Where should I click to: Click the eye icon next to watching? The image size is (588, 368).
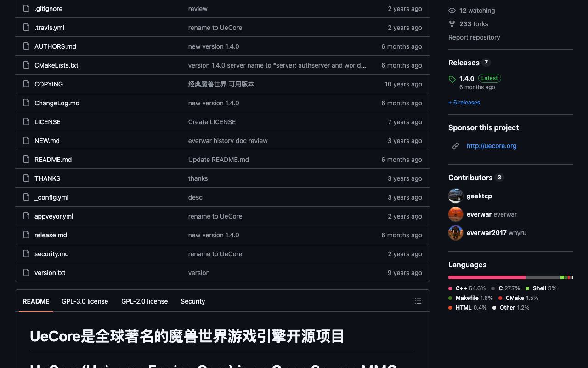(x=452, y=11)
